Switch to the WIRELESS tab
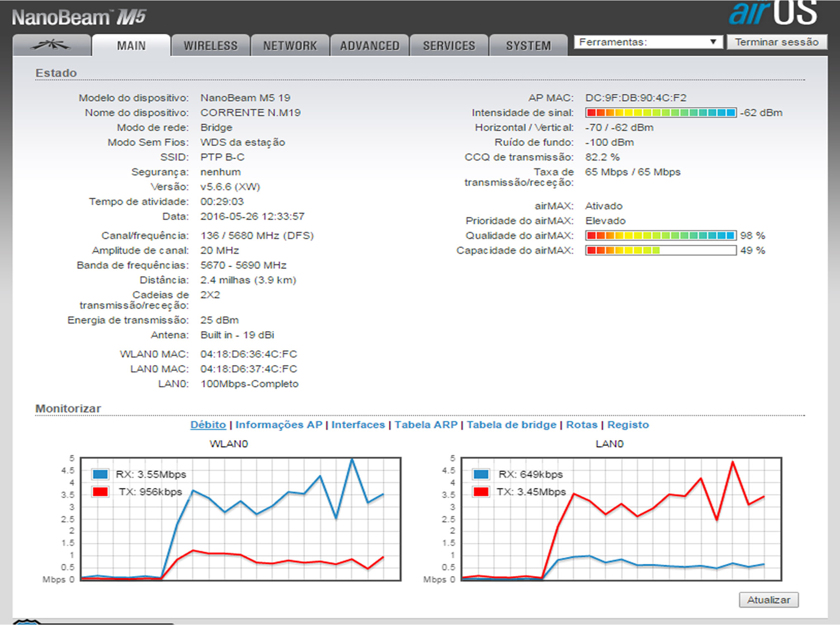840x625 pixels. click(x=210, y=45)
